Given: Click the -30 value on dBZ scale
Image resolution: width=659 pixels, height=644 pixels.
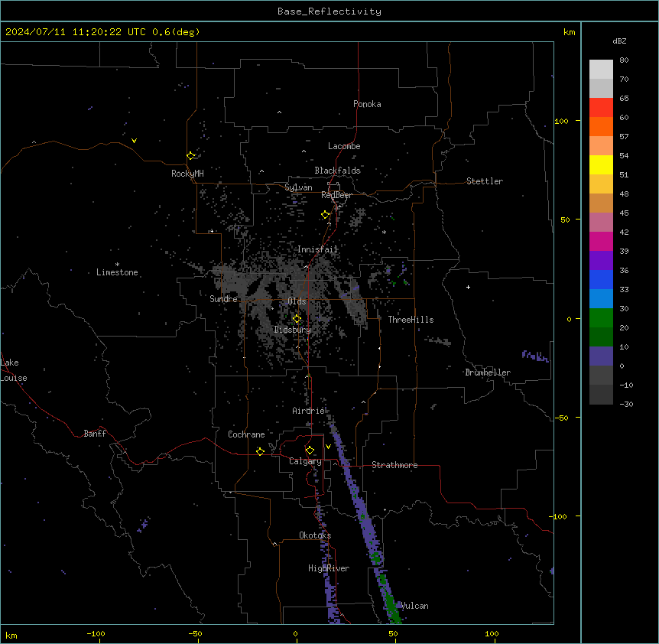Looking at the screenshot, I should click(626, 405).
